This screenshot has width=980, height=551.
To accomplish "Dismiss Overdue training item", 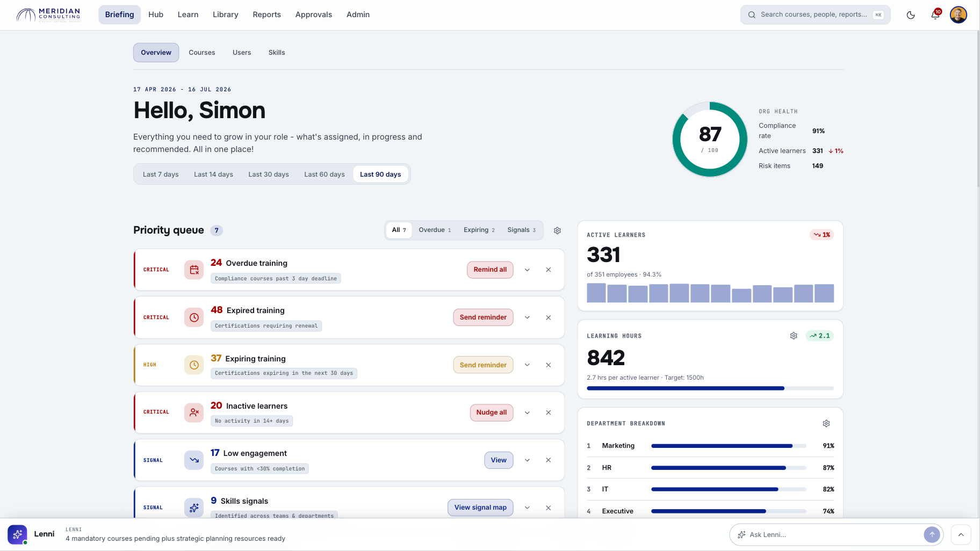I will pyautogui.click(x=549, y=270).
